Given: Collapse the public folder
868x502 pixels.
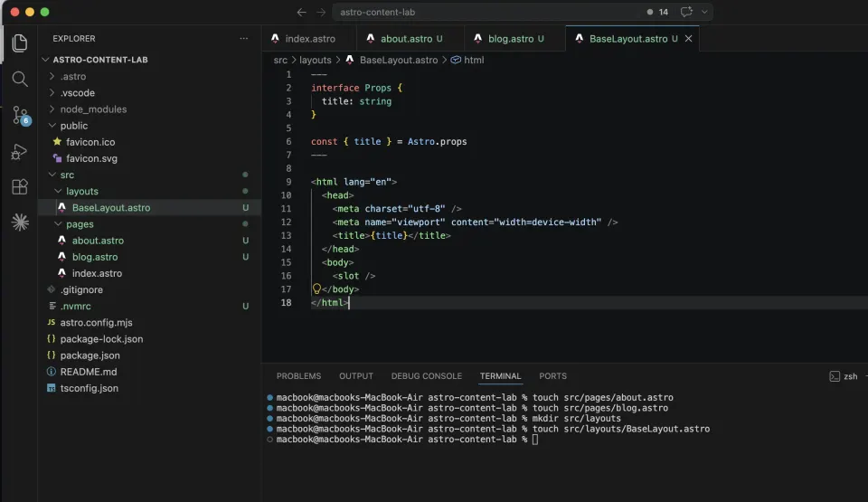Looking at the screenshot, I should 52,125.
